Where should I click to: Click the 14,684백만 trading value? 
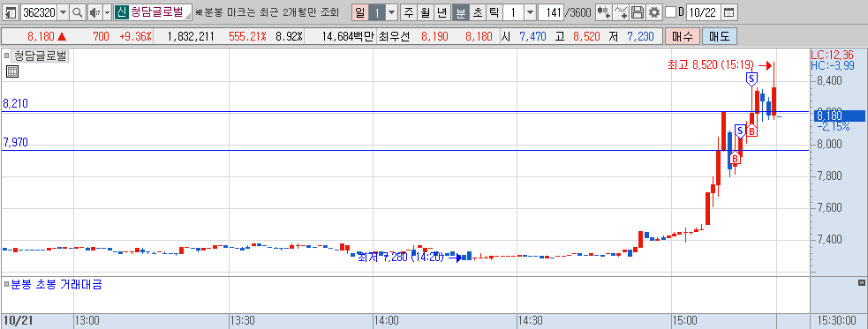pyautogui.click(x=348, y=37)
